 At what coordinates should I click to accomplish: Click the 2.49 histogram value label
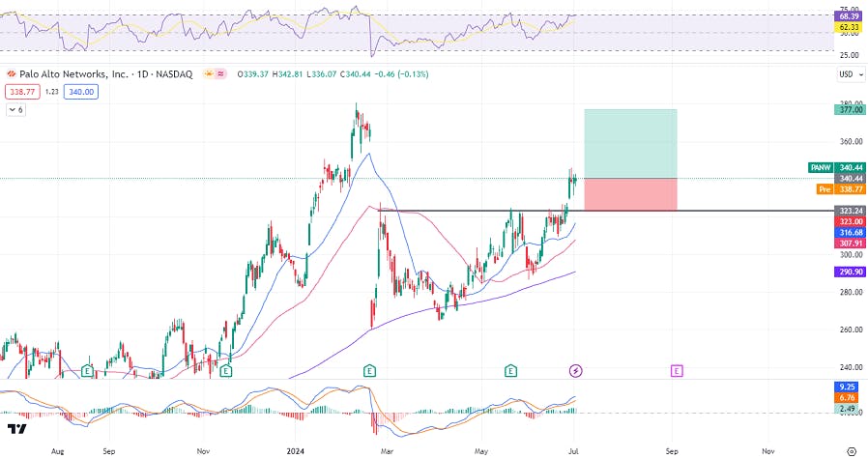tap(848, 409)
